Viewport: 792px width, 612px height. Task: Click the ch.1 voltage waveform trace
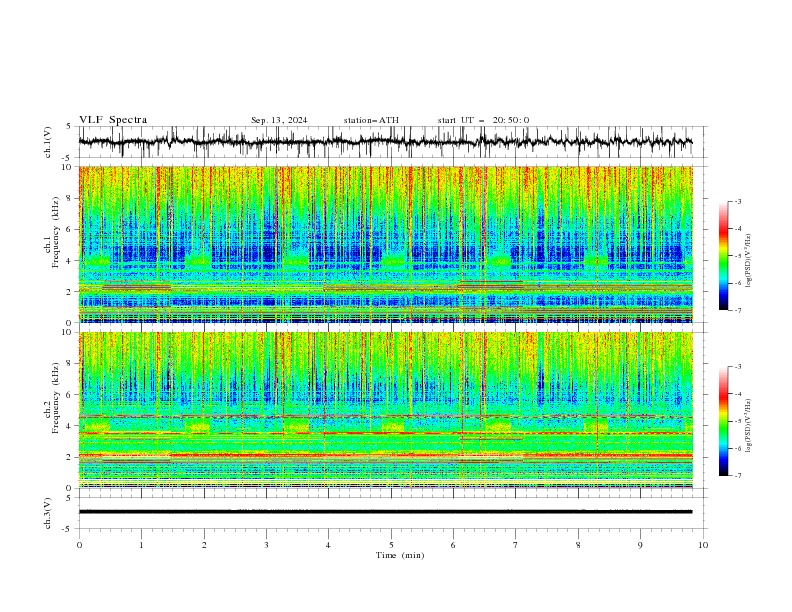tap(385, 142)
